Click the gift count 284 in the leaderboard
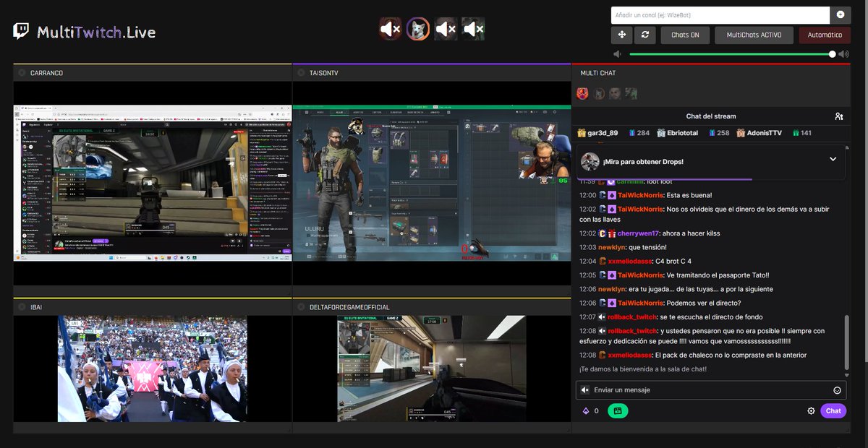Viewport: 868px width, 448px height. click(x=643, y=133)
